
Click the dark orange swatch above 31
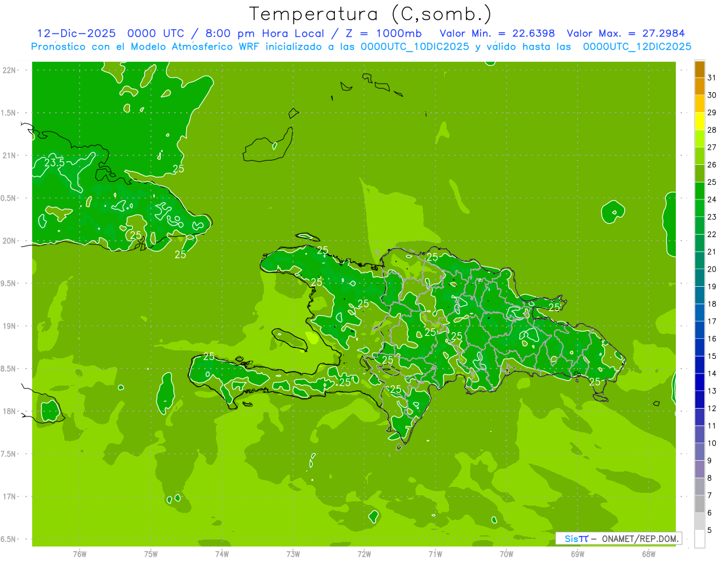point(699,69)
